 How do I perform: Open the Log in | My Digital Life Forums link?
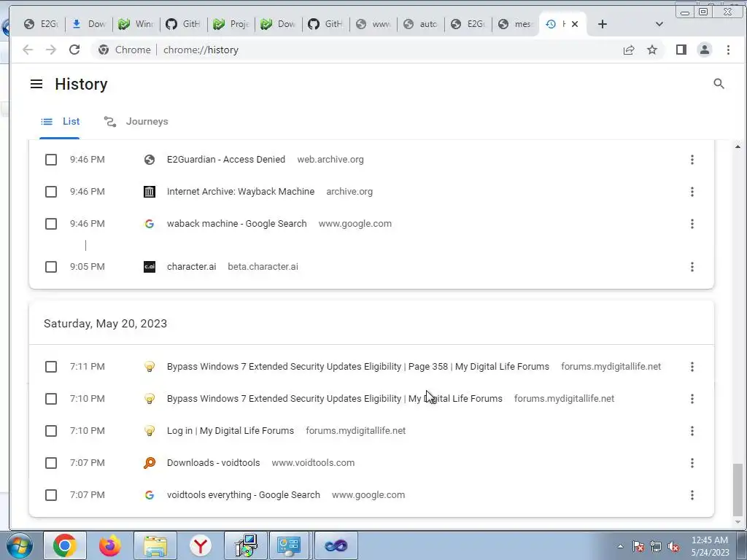(x=230, y=431)
